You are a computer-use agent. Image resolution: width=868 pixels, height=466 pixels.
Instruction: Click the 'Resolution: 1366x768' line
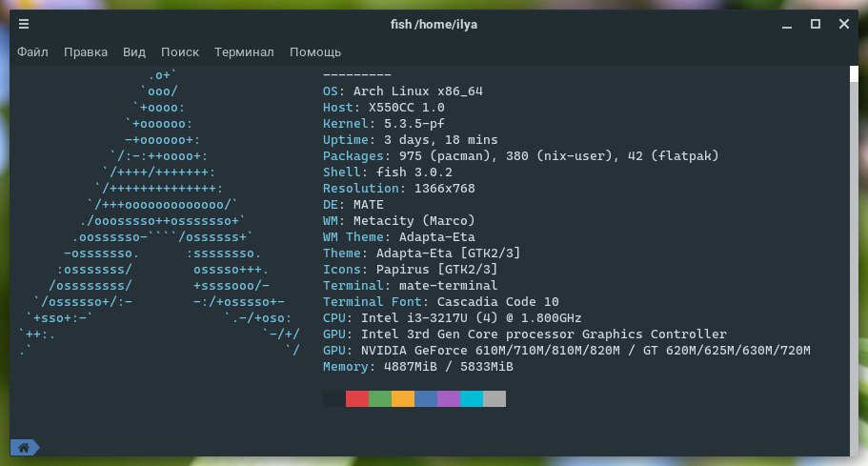tap(399, 188)
